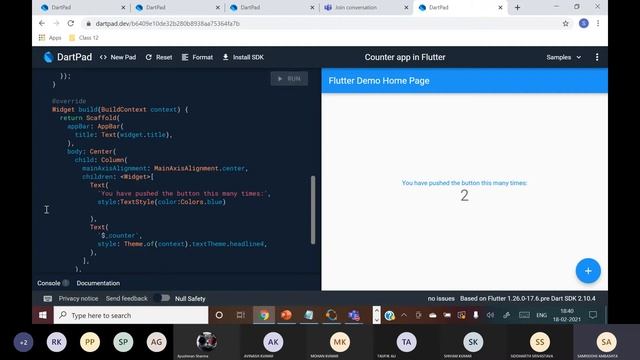Open the notification center icon

(x=593, y=315)
